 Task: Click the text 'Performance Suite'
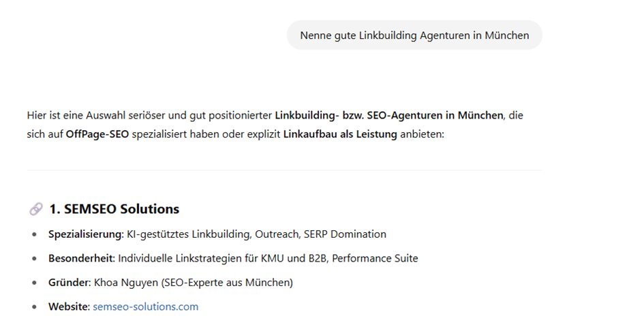375,258
